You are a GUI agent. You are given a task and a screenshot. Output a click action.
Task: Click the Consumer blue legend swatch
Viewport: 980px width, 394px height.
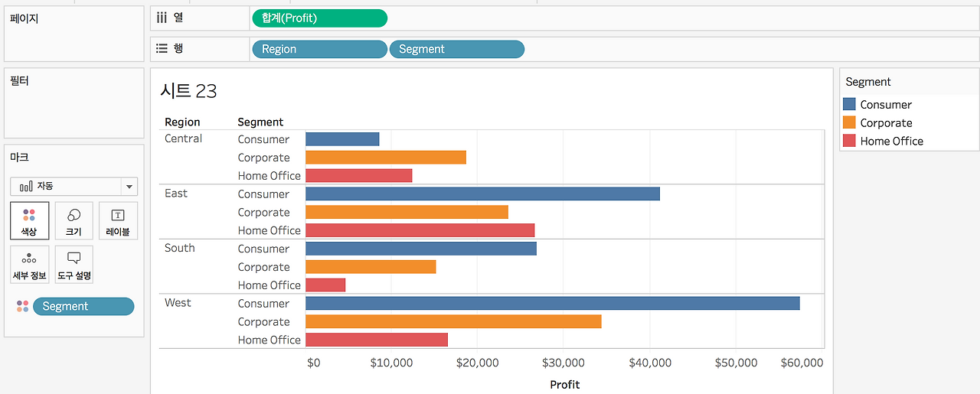pos(848,104)
